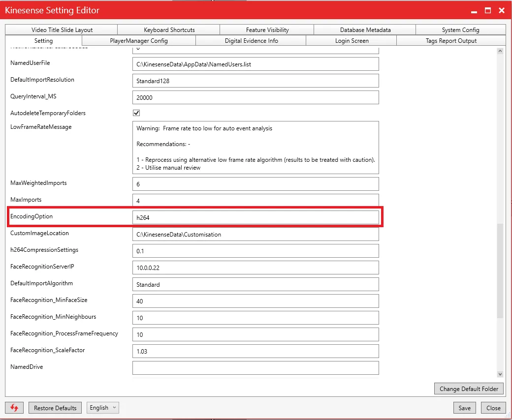Image resolution: width=512 pixels, height=420 pixels.
Task: Click the scrollbar down arrow
Action: tap(500, 374)
